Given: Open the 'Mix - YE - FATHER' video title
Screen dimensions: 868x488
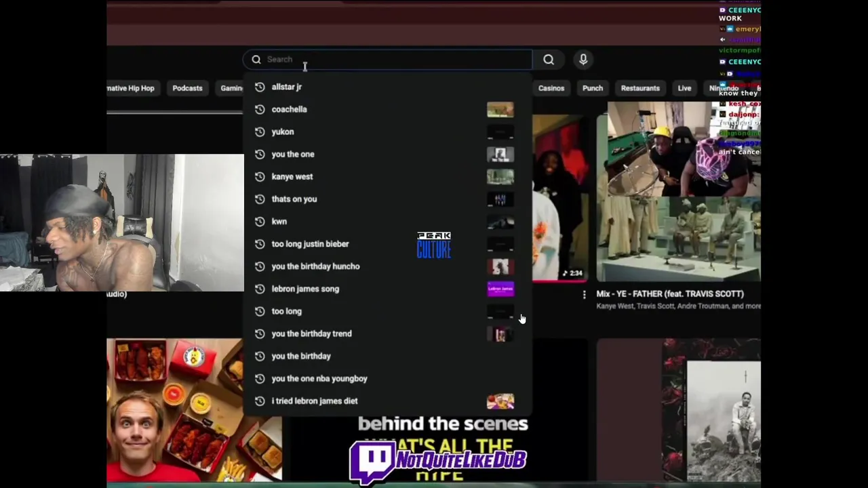Looking at the screenshot, I should point(670,293).
